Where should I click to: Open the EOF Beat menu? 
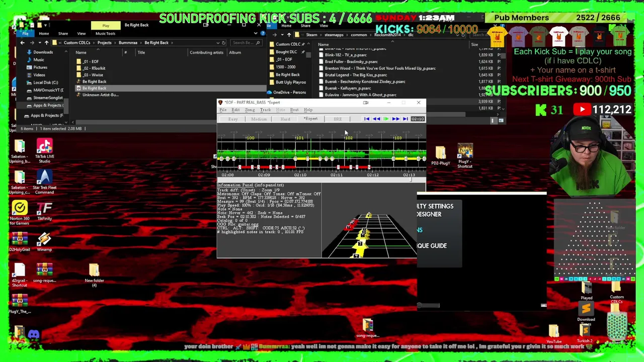294,110
